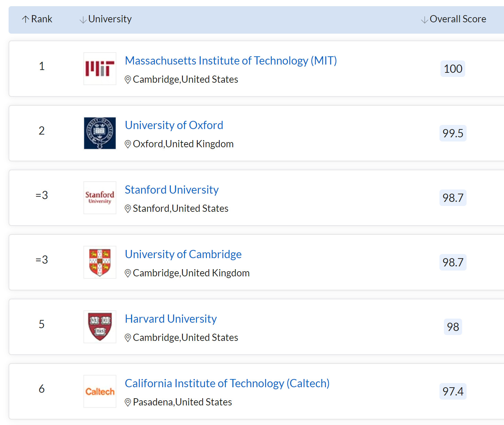Image resolution: width=504 pixels, height=425 pixels.
Task: Click the Stanford University logo
Action: click(100, 198)
